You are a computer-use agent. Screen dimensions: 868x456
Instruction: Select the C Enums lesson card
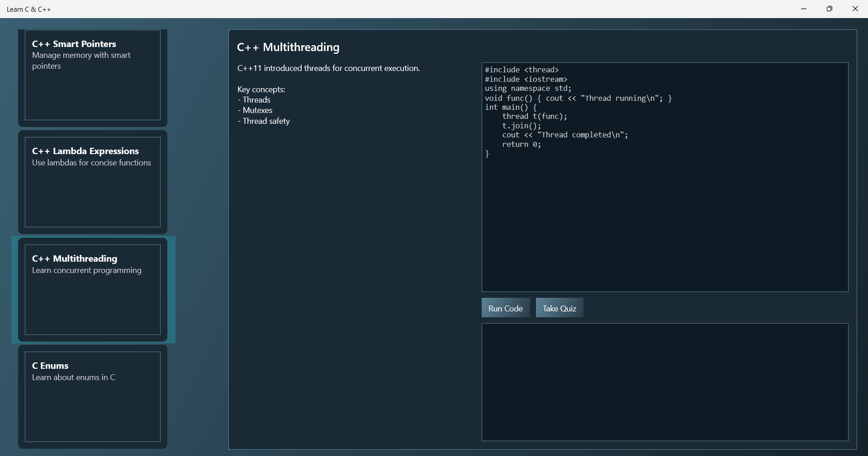[x=92, y=397]
